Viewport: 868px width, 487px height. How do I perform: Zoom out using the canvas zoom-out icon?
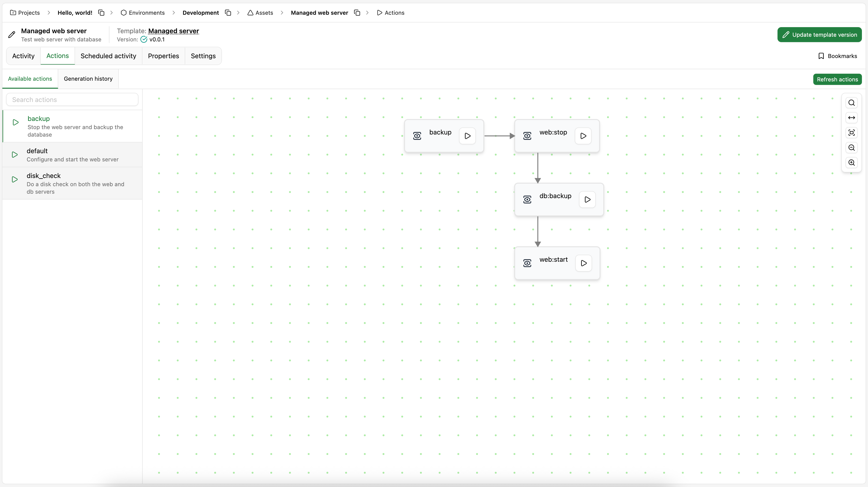851,148
